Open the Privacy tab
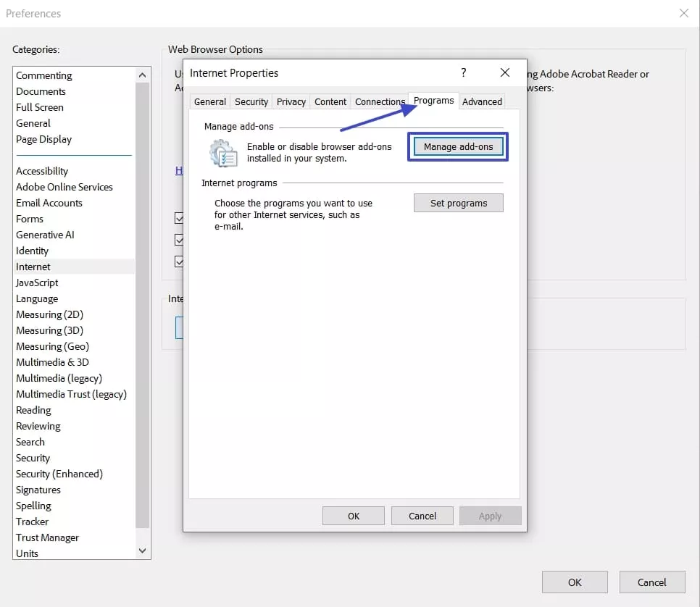The image size is (700, 607). point(291,101)
